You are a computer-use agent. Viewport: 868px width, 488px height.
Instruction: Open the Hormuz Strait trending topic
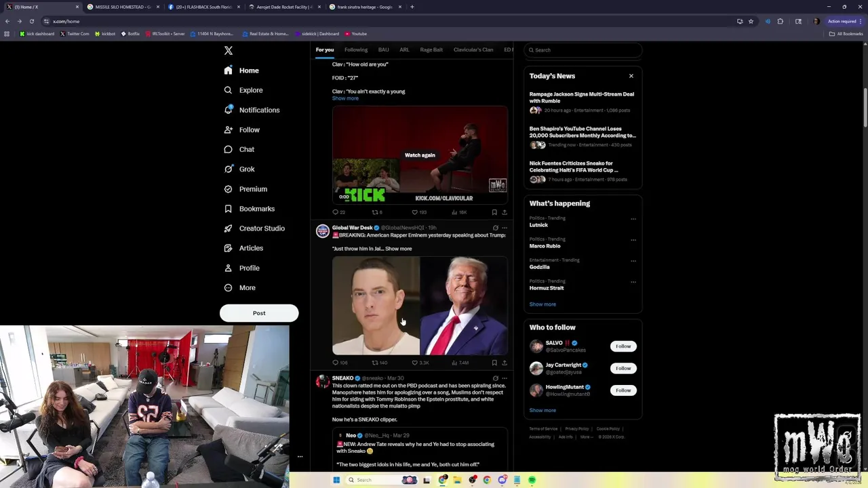pos(547,288)
